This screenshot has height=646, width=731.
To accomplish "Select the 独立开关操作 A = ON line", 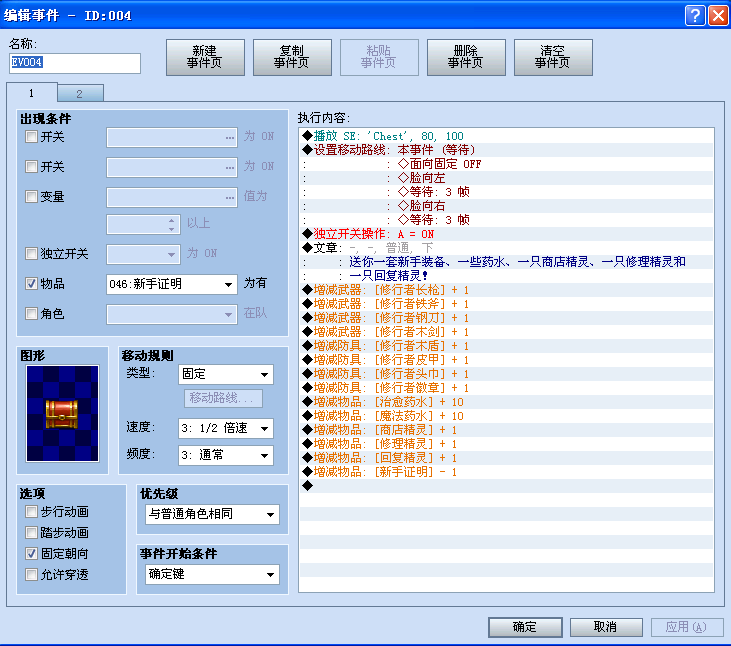I will coord(506,234).
